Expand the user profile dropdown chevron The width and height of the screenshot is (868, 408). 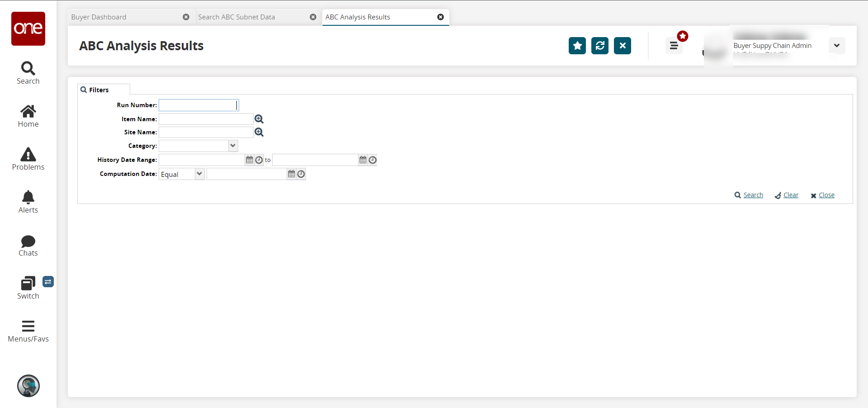click(837, 46)
